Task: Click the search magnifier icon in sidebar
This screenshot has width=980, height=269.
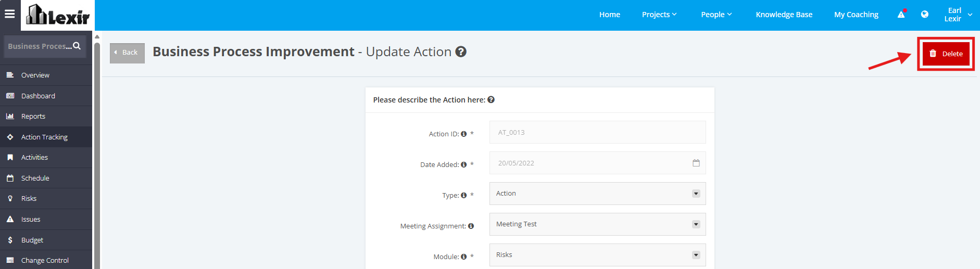Action: point(77,46)
